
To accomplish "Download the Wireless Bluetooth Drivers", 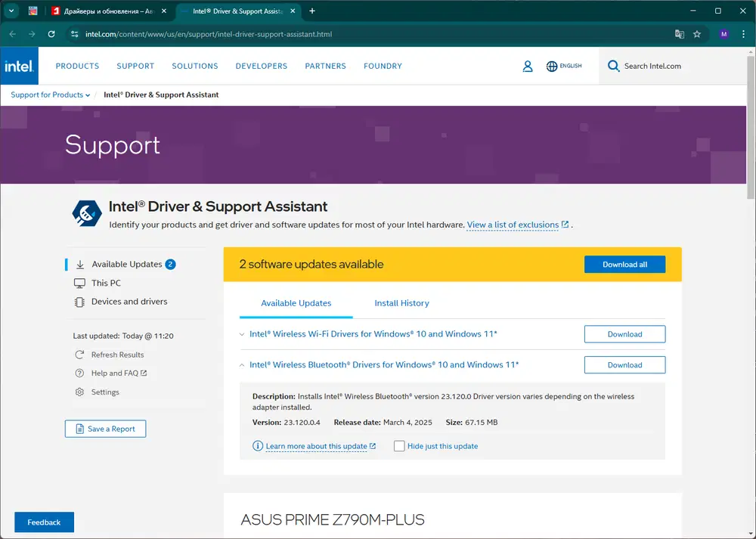I will pyautogui.click(x=625, y=365).
